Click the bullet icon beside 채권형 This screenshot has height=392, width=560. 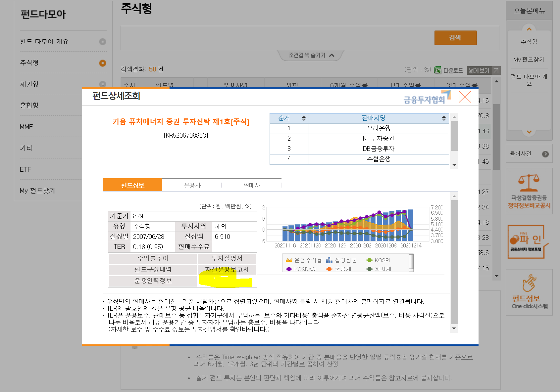pos(103,84)
